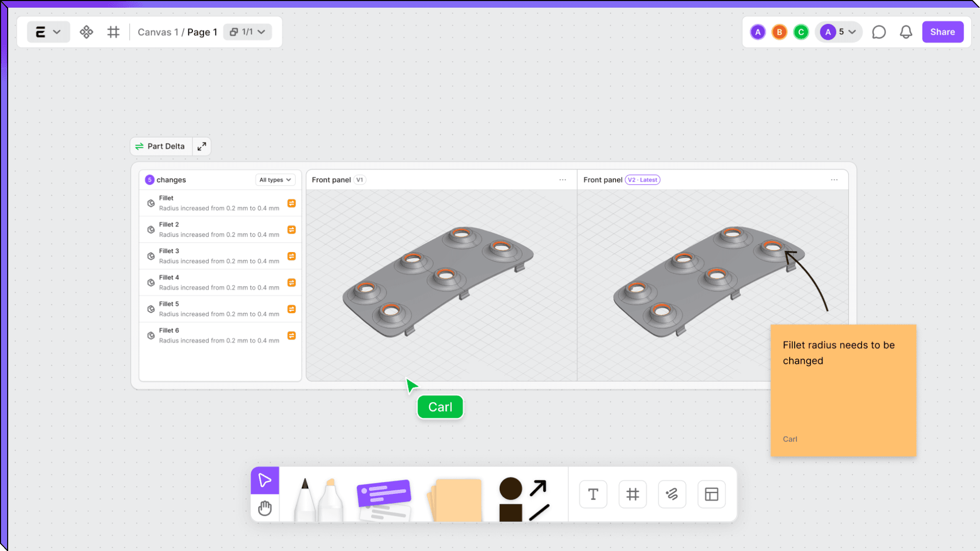Image resolution: width=980 pixels, height=551 pixels.
Task: Open Canvas 1 breadcrumb
Action: click(x=158, y=32)
